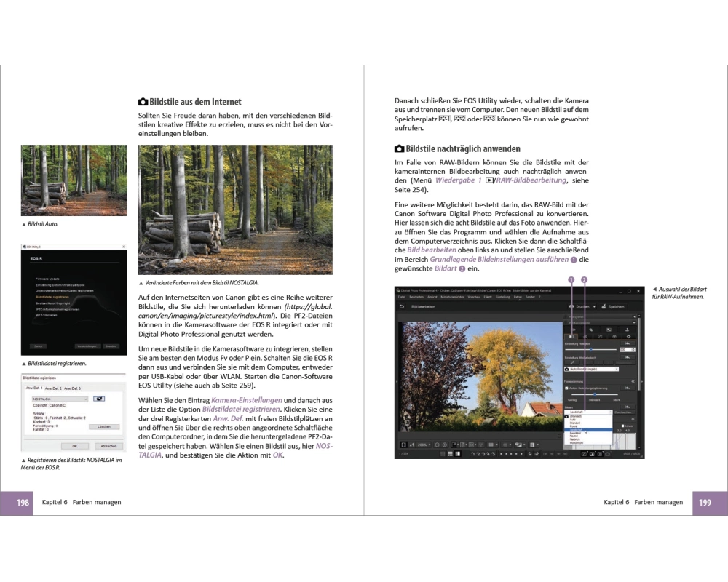Toggle the Auto Belichtungsoptimierung checkbox
728x582 pixels.
[567, 389]
